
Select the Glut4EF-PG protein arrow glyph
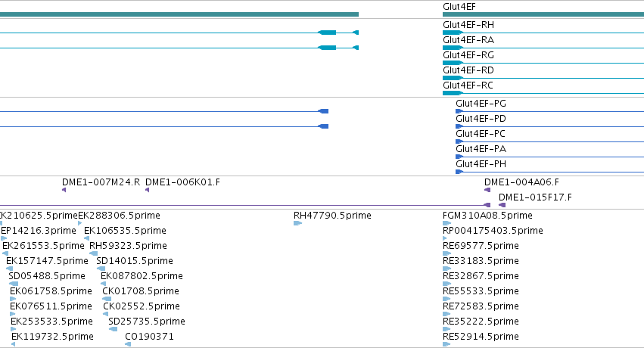(459, 111)
